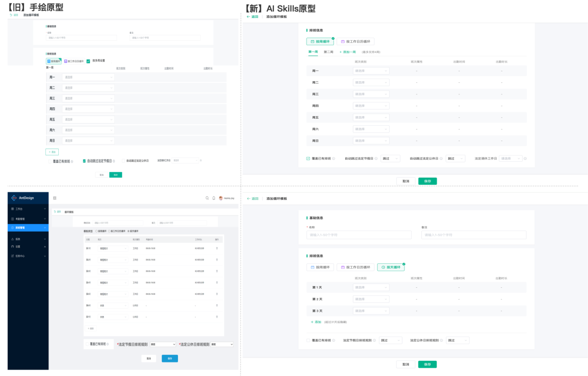Click info icon beside 覆盖已有排班 in new bottom-right prototype
588x376 pixels.
pyautogui.click(x=333, y=341)
